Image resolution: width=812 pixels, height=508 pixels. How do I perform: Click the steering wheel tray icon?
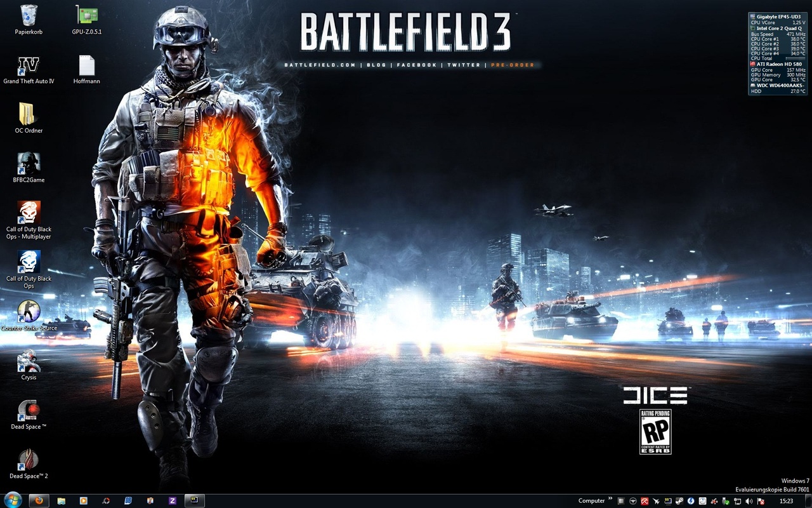pyautogui.click(x=632, y=501)
